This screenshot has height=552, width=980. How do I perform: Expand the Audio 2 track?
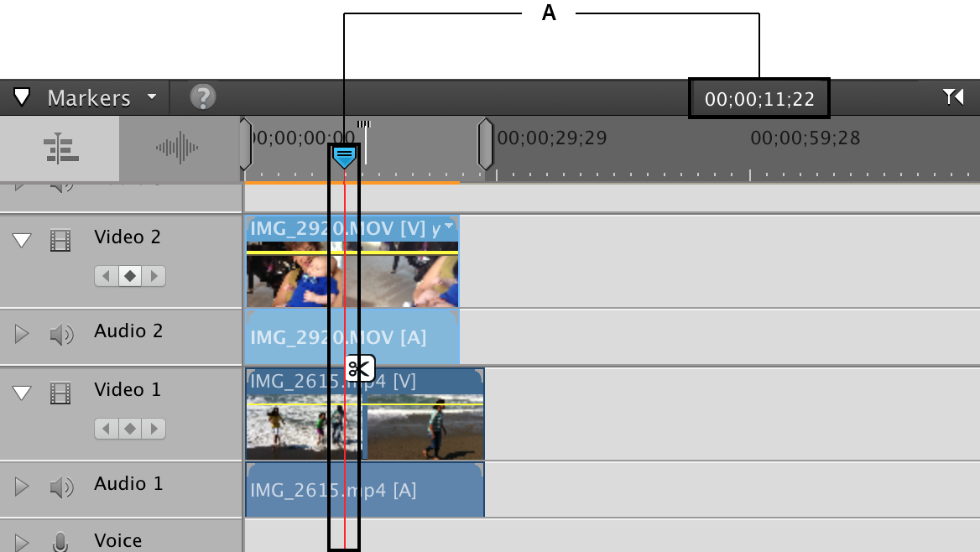[x=21, y=334]
